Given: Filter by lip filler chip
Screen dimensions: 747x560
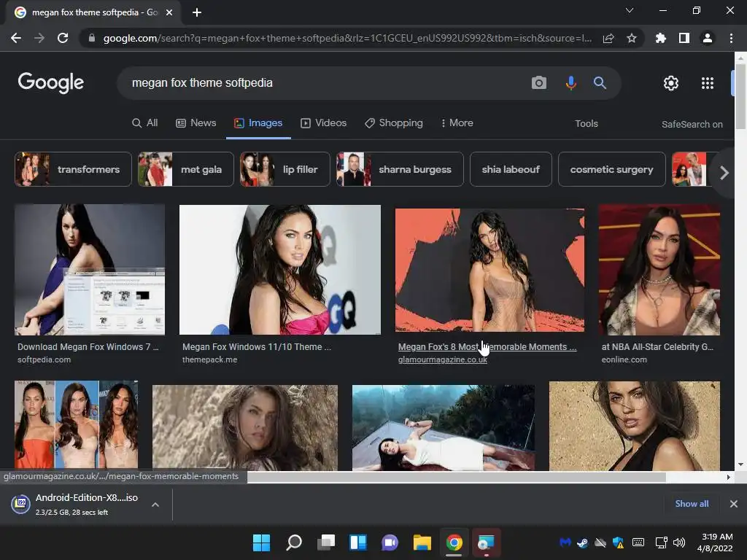Looking at the screenshot, I should [x=285, y=169].
